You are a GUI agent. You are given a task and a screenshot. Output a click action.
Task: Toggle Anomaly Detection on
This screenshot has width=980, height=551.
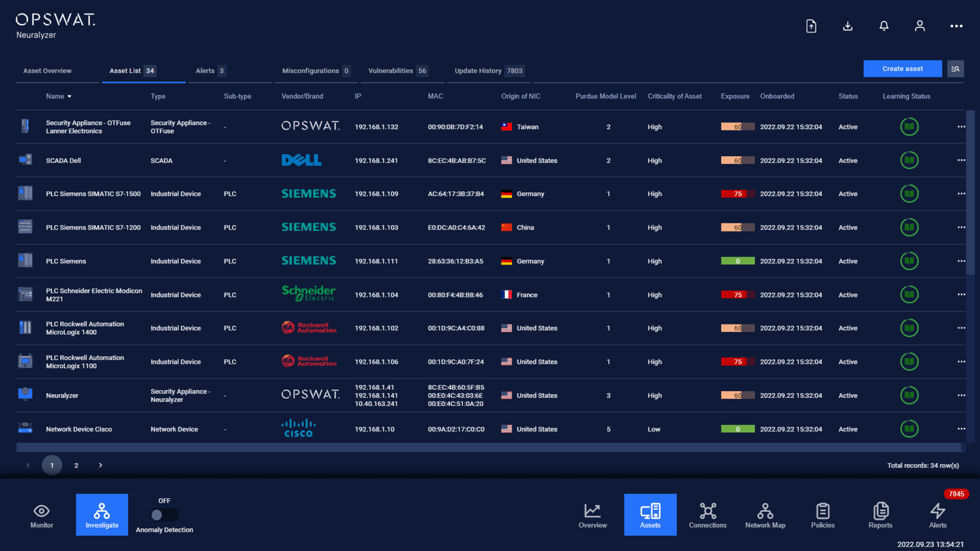tap(164, 515)
